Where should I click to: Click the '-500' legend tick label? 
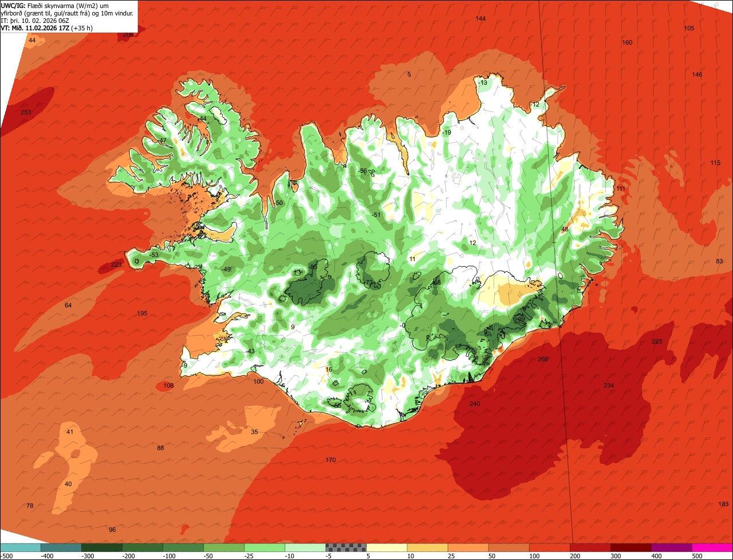point(6,556)
